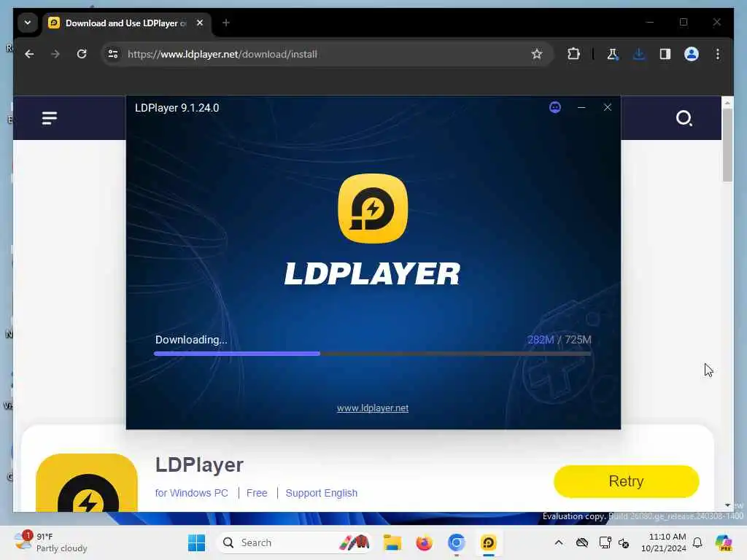Open File Explorer from taskbar
The width and height of the screenshot is (747, 560).
point(392,542)
